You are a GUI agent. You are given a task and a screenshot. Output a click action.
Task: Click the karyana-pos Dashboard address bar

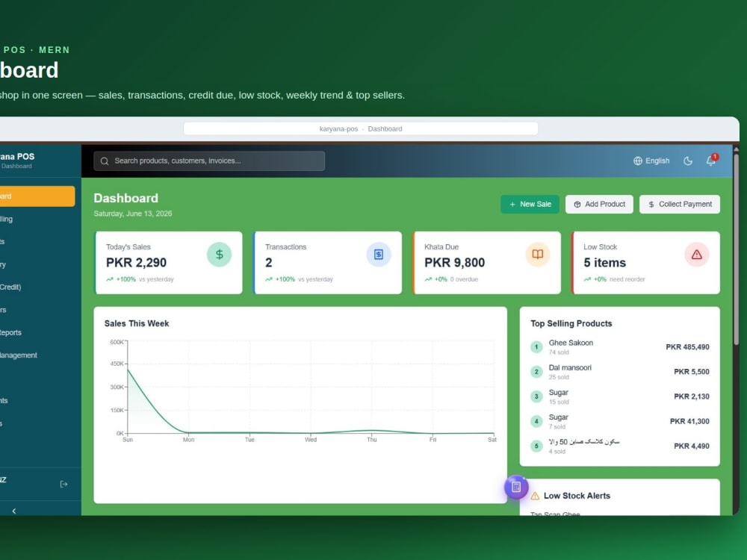[x=361, y=128]
